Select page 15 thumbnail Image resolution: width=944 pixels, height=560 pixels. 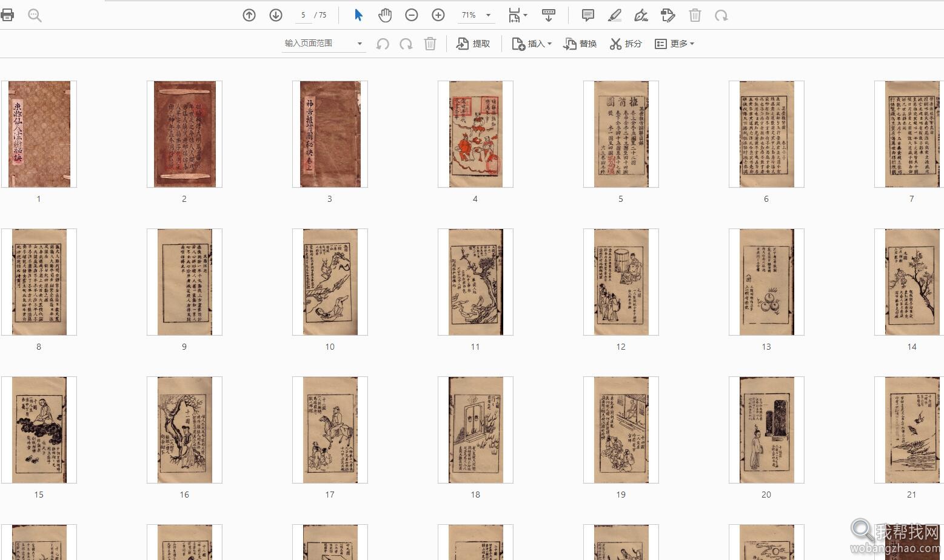click(x=39, y=430)
